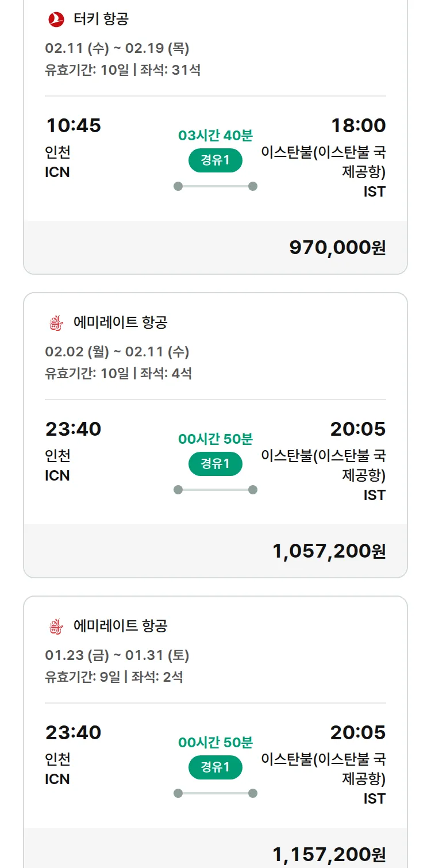Click the 02.11 (수) ~ 02.19 (목) date range
The width and height of the screenshot is (431, 868).
(x=117, y=48)
